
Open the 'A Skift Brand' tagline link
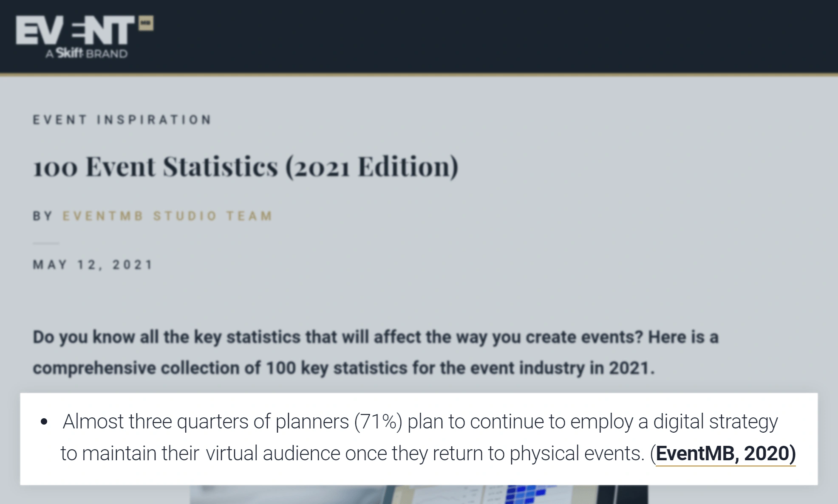click(86, 53)
